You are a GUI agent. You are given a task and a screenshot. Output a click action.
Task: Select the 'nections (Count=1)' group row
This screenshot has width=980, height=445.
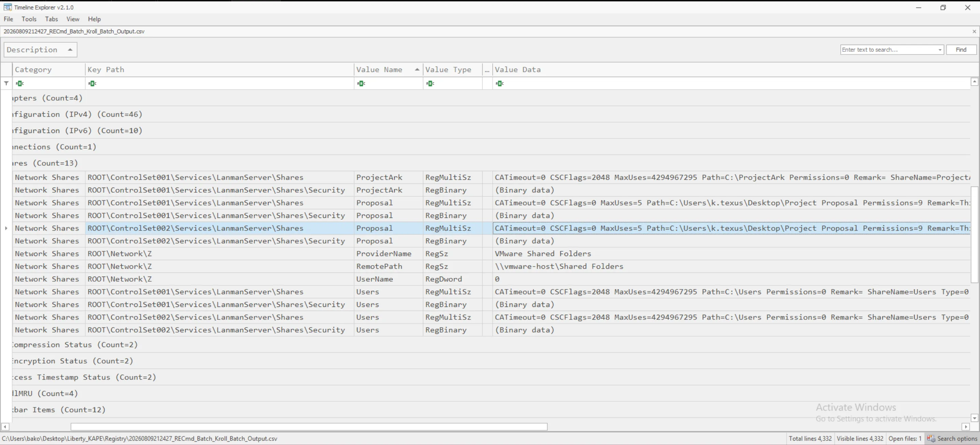click(x=491, y=147)
